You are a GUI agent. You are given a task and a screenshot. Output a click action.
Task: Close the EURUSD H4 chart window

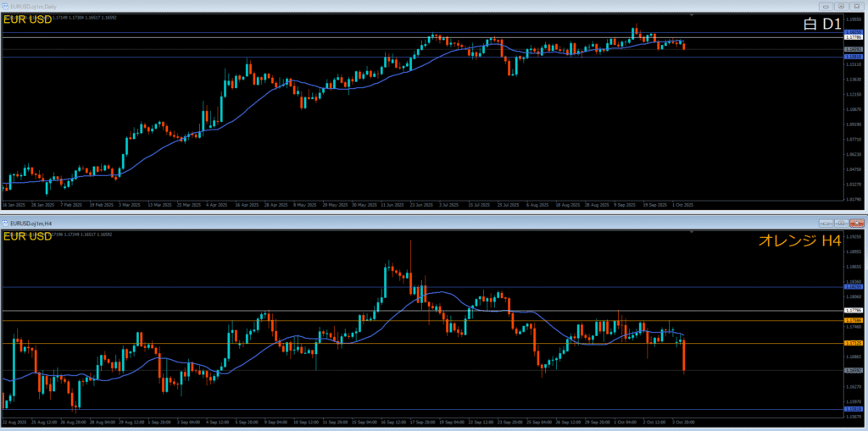tap(856, 224)
